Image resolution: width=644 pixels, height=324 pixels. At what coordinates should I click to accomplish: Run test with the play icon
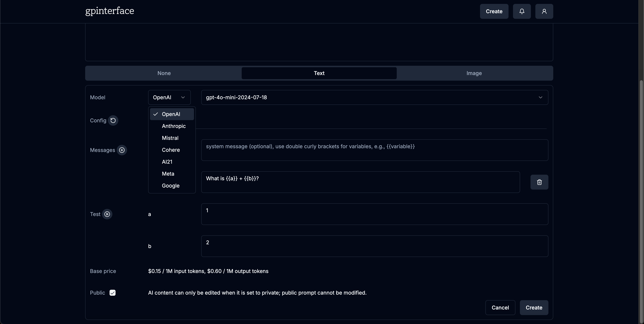[x=107, y=214]
